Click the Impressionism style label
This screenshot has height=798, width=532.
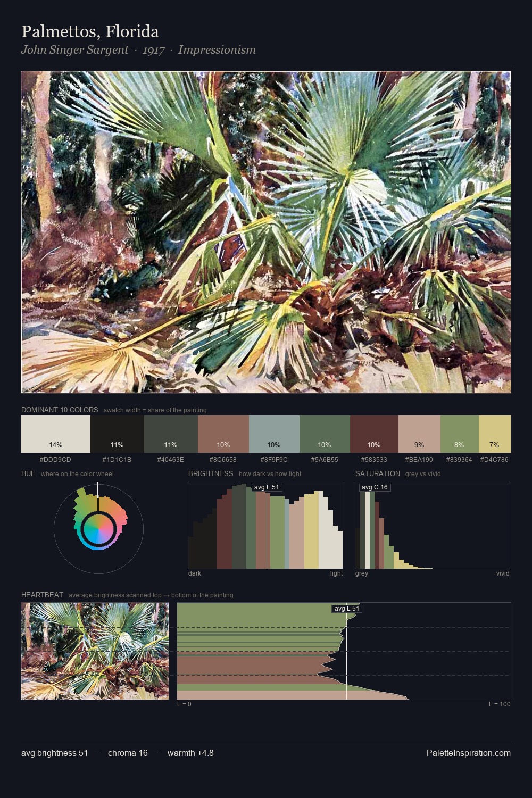pyautogui.click(x=217, y=50)
